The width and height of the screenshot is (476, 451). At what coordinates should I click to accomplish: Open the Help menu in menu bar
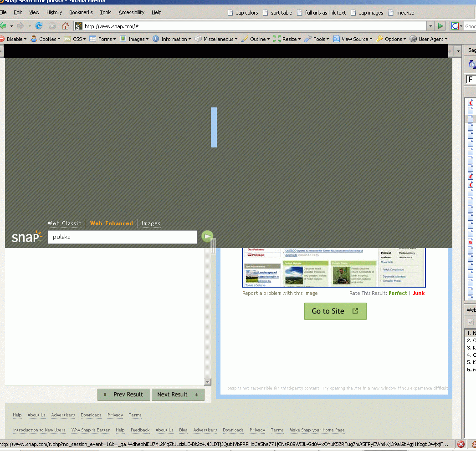[x=157, y=12]
